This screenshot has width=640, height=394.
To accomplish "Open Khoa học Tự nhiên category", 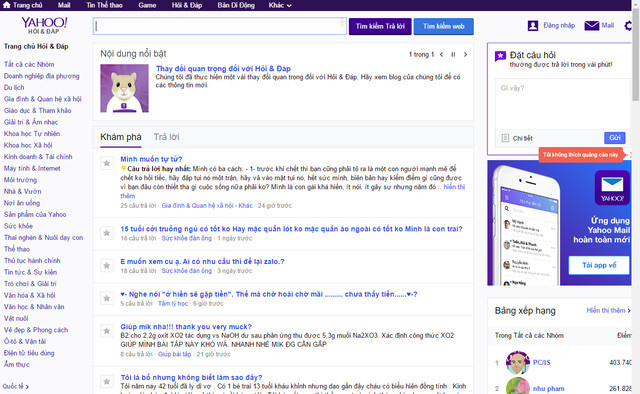I will (32, 134).
